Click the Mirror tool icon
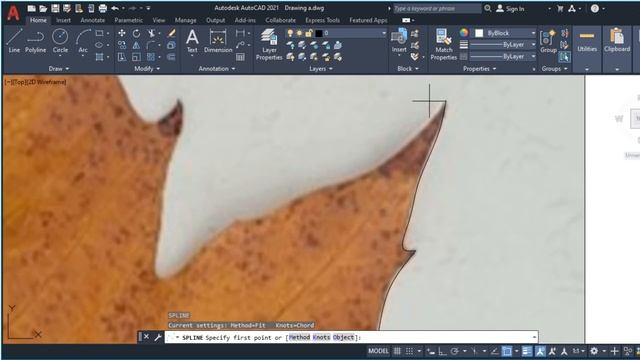640x360 pixels. click(136, 45)
